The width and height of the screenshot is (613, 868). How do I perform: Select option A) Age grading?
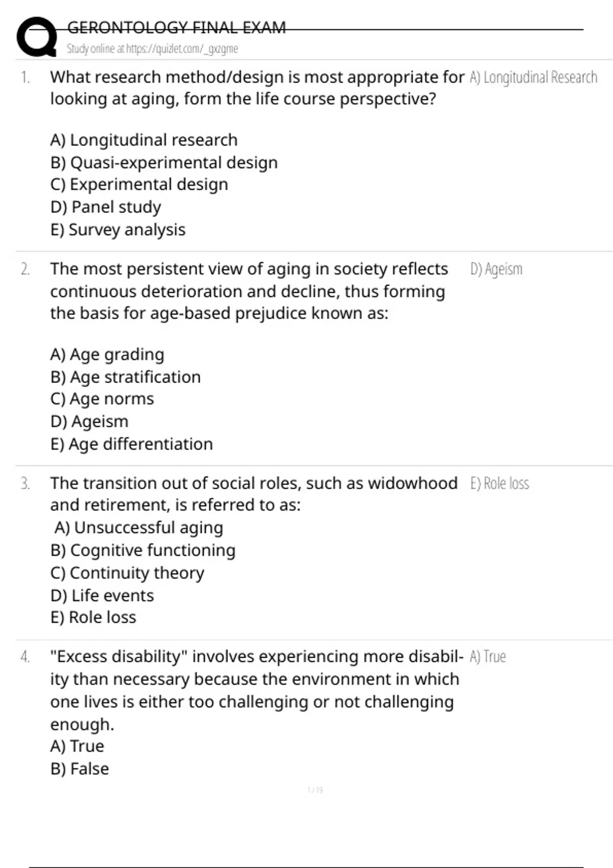click(x=107, y=354)
